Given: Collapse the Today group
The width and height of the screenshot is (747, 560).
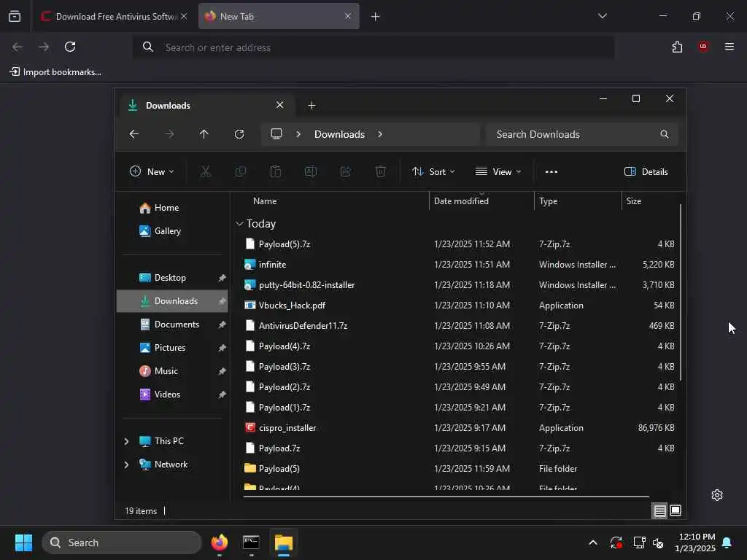Looking at the screenshot, I should (x=239, y=224).
